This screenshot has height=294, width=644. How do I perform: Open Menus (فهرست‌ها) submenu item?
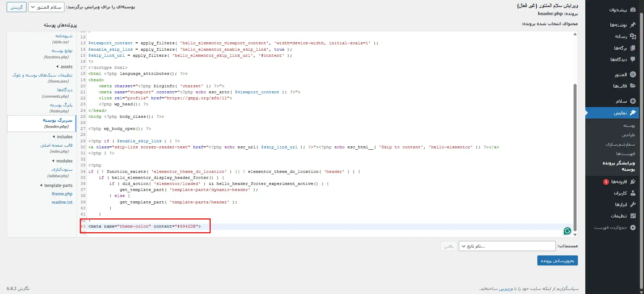coord(625,154)
